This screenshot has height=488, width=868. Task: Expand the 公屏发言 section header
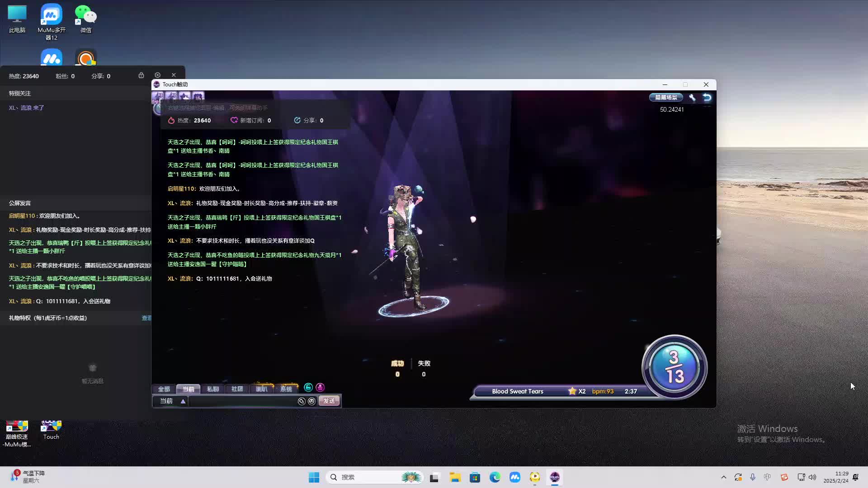19,203
